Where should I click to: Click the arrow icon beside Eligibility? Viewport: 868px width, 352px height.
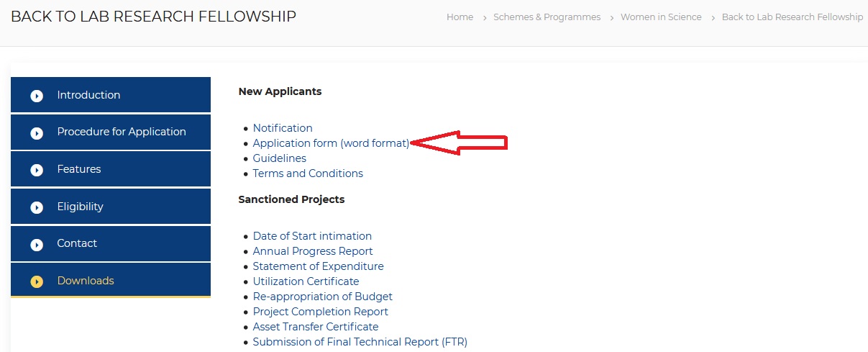coord(37,208)
